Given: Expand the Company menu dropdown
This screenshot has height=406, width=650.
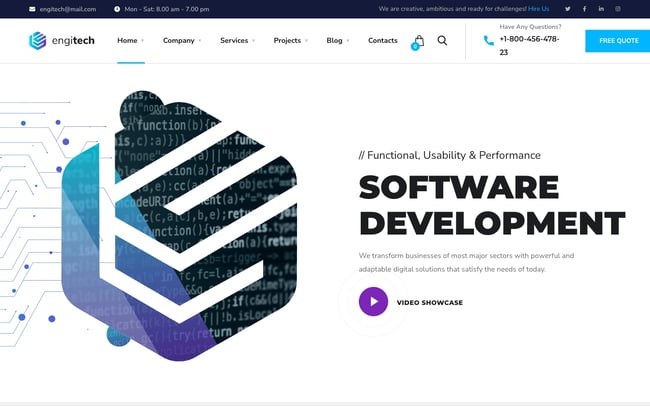Looking at the screenshot, I should point(181,41).
